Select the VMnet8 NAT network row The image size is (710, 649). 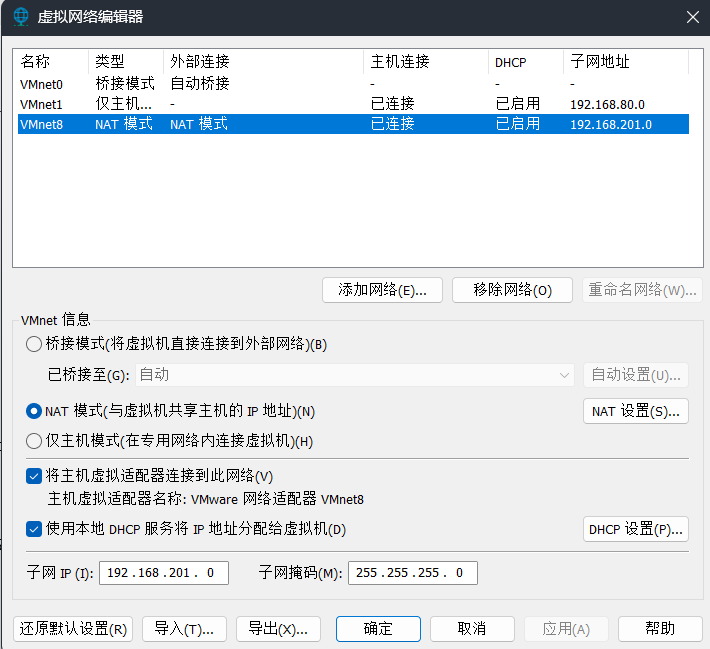click(x=42, y=124)
